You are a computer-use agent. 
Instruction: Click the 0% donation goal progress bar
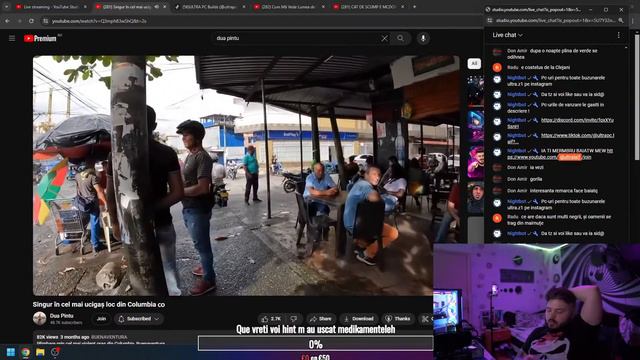315,344
